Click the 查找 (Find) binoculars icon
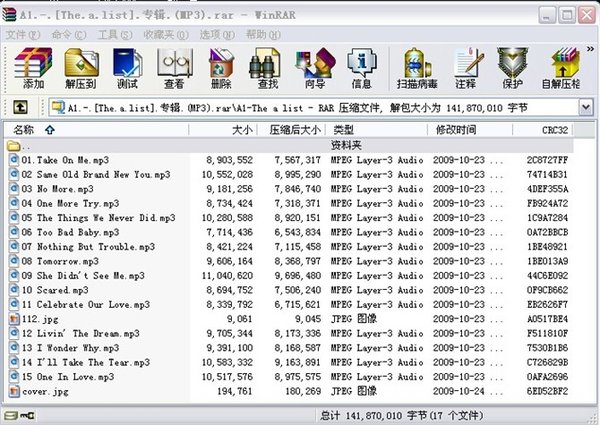This screenshot has width=600, height=425. pos(267,68)
